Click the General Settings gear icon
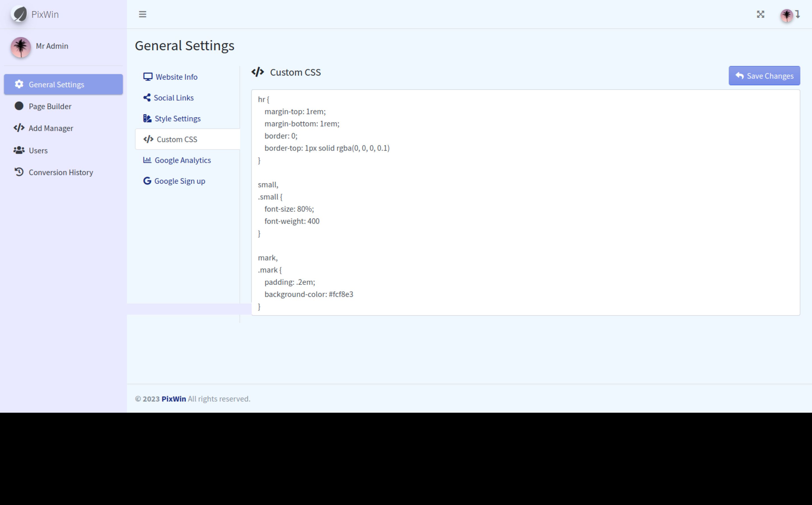This screenshot has width=812, height=505. click(19, 84)
